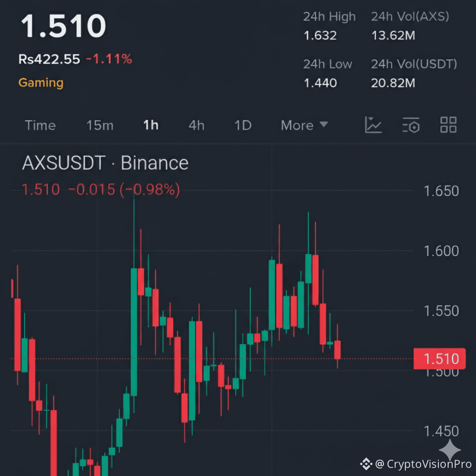Click the 24h Vol(USDT) value 20.82M
Viewport: 476px width, 476px height.
pos(393,83)
